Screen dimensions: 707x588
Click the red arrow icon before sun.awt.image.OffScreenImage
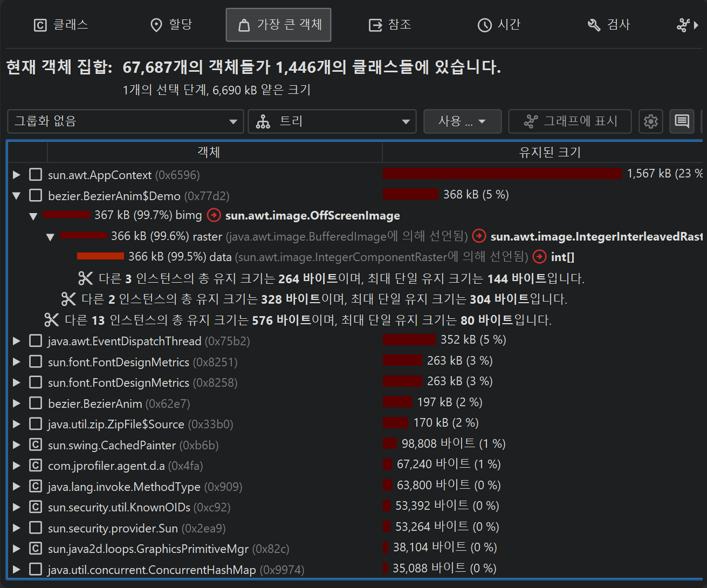pos(214,215)
